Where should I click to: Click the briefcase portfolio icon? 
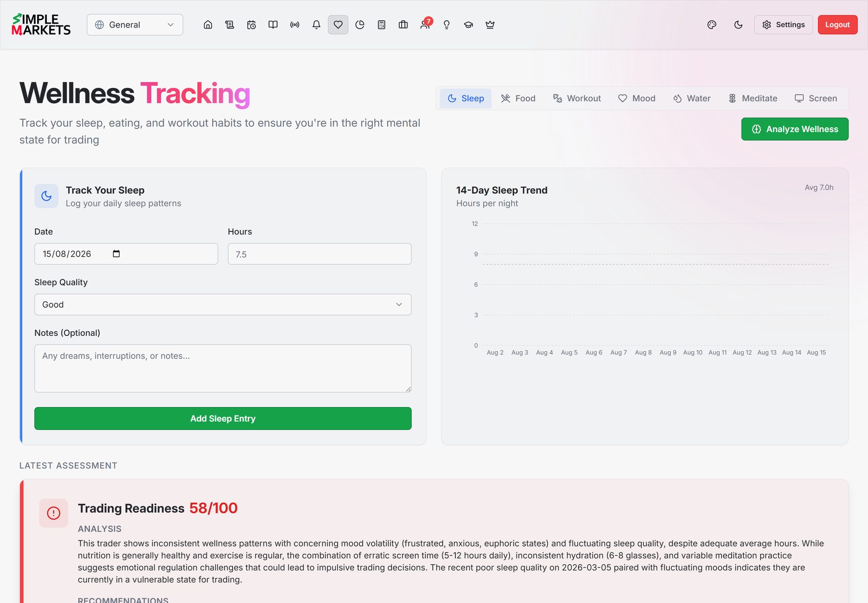[403, 25]
